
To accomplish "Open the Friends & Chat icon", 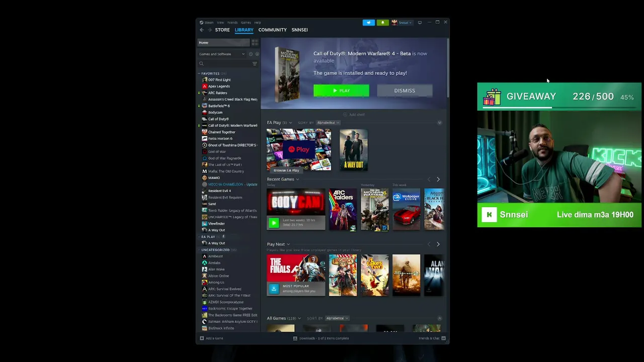I will 443,338.
